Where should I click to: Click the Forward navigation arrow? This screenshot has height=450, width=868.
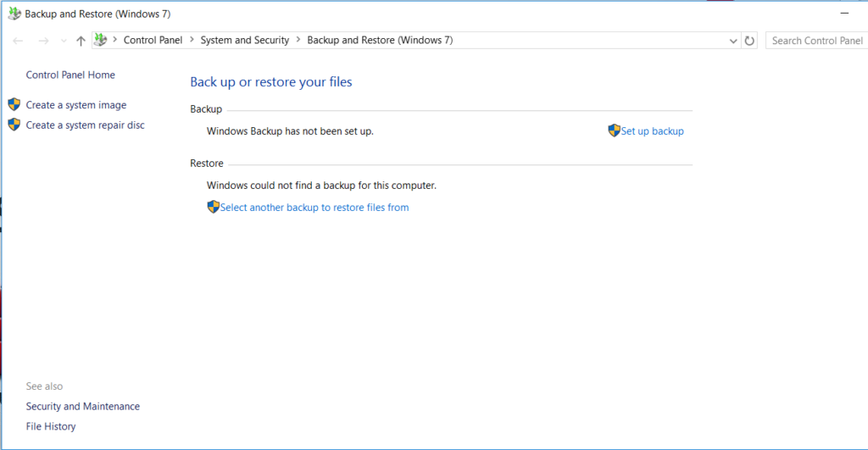click(43, 41)
